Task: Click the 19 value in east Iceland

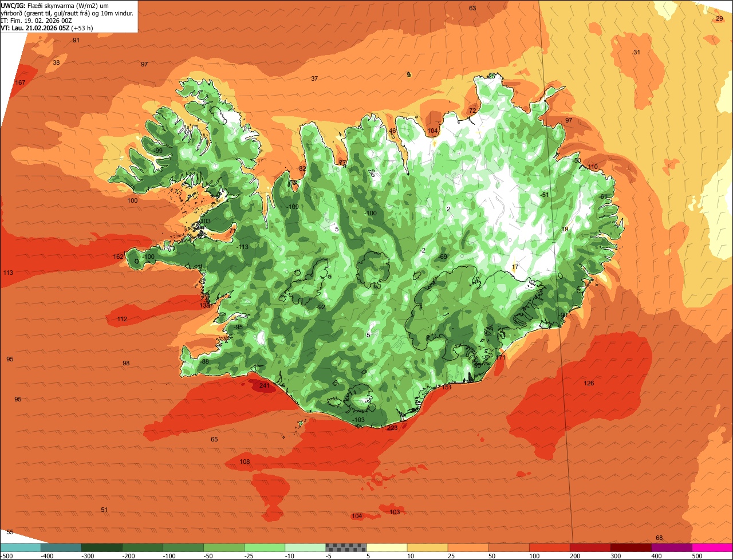Action: 565,229
